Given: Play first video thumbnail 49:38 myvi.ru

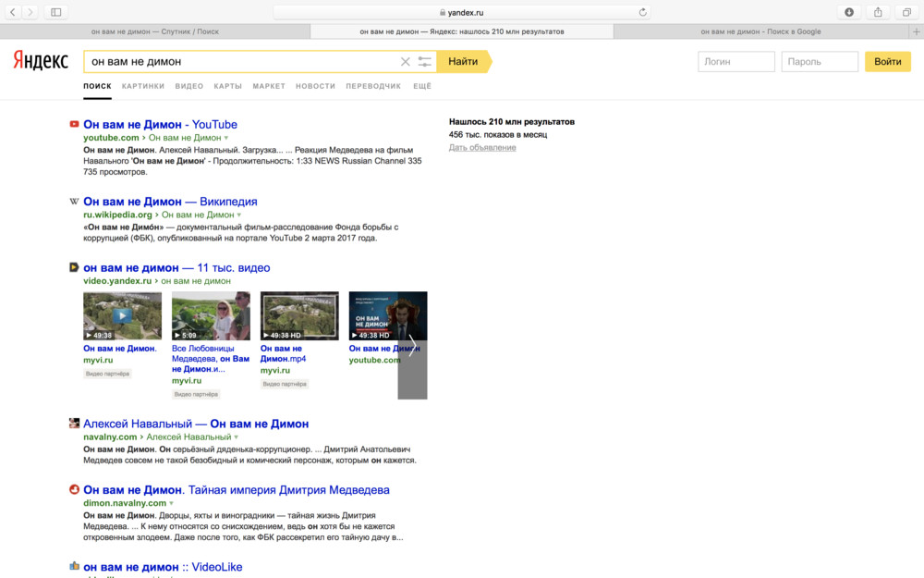Looking at the screenshot, I should 122,315.
